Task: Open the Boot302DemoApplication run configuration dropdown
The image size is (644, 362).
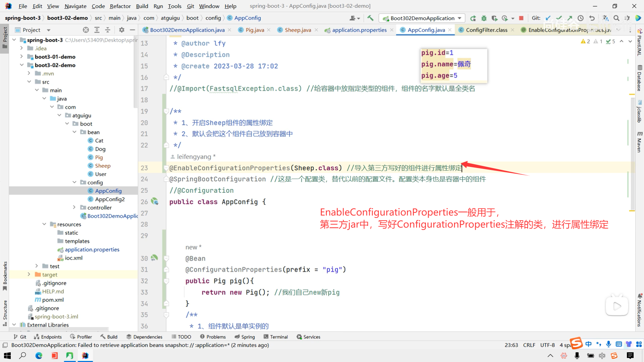Action: pos(422,18)
